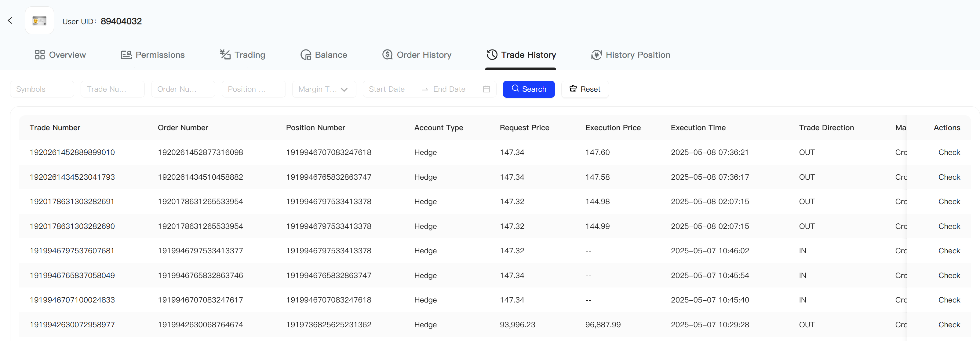980x341 pixels.
Task: Click the Trade Direction column header
Action: (826, 127)
